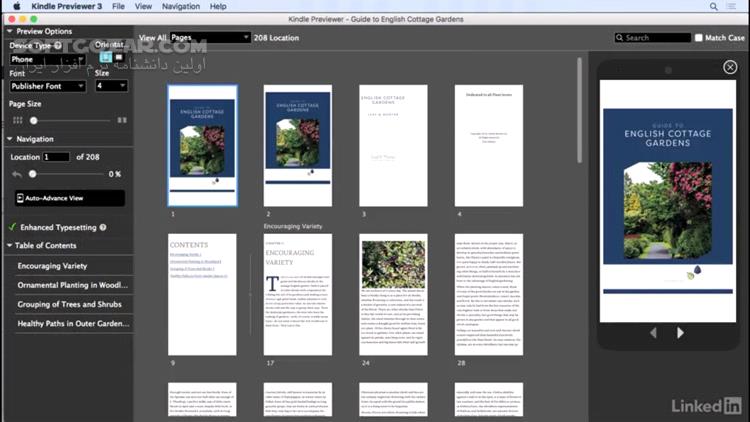Select Contents page thumbnail 9
The height and width of the screenshot is (422, 750).
coord(202,294)
